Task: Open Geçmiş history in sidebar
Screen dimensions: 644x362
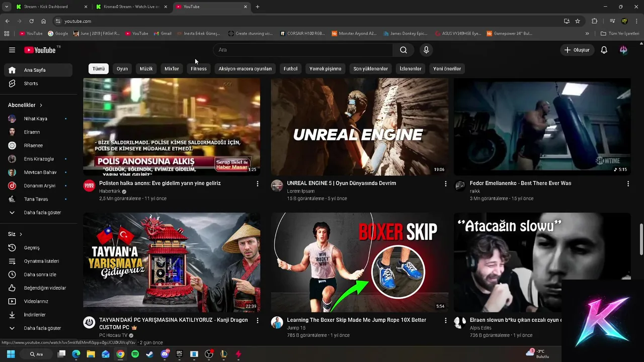Action: (38, 248)
